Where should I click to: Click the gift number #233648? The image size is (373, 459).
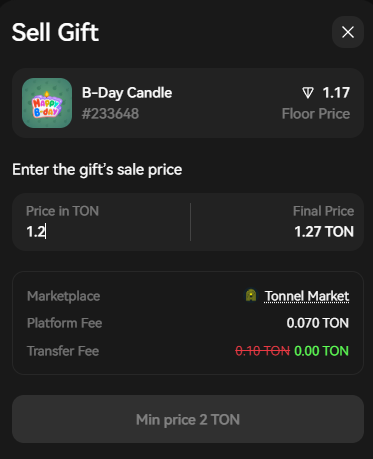tap(110, 114)
